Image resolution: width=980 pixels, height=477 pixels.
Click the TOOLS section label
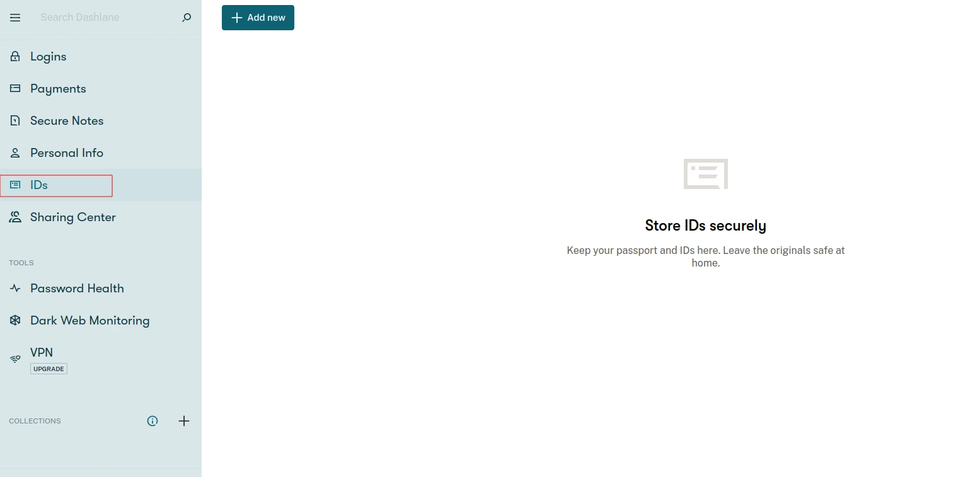click(21, 263)
